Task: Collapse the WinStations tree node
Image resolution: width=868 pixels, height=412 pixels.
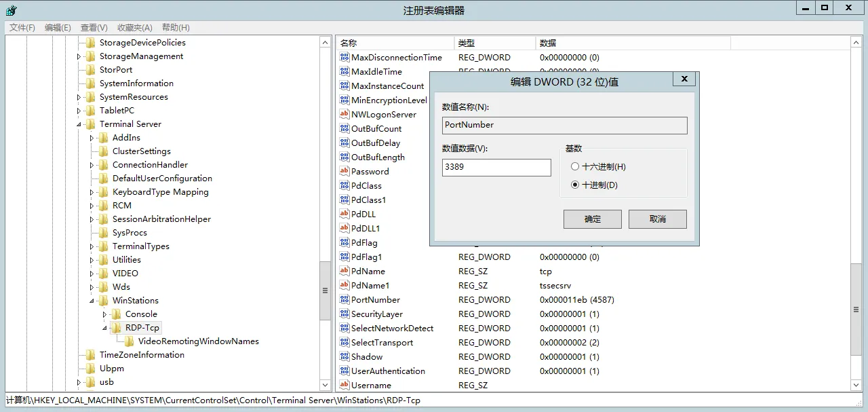Action: [90, 301]
